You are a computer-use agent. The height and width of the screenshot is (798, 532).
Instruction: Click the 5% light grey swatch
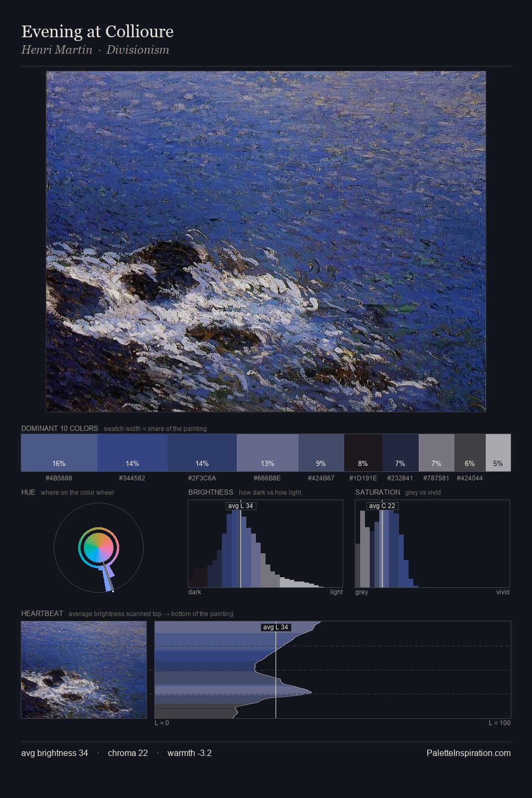click(x=498, y=453)
